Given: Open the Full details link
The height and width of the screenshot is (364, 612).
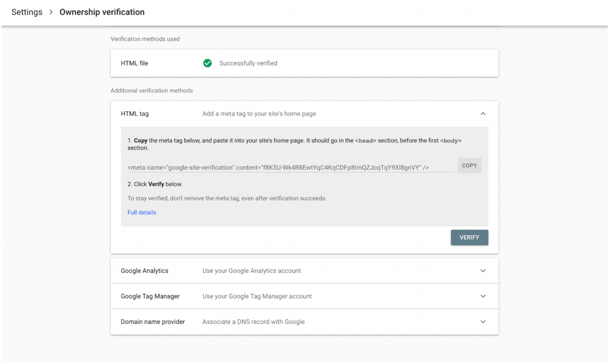Looking at the screenshot, I should pos(141,212).
